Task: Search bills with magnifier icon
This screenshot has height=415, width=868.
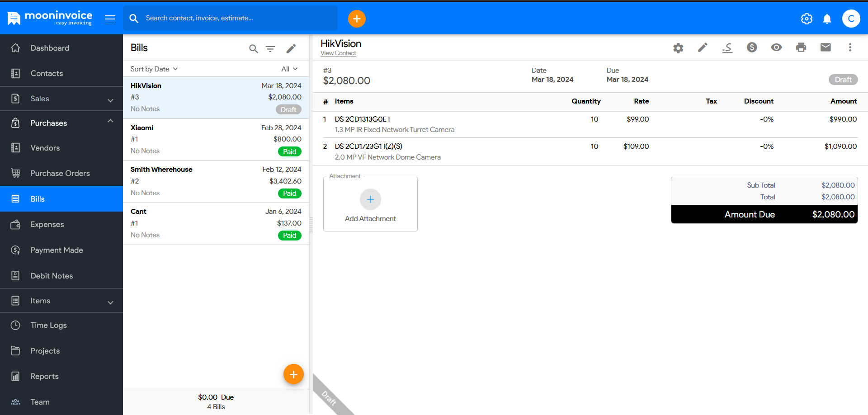Action: click(x=254, y=48)
